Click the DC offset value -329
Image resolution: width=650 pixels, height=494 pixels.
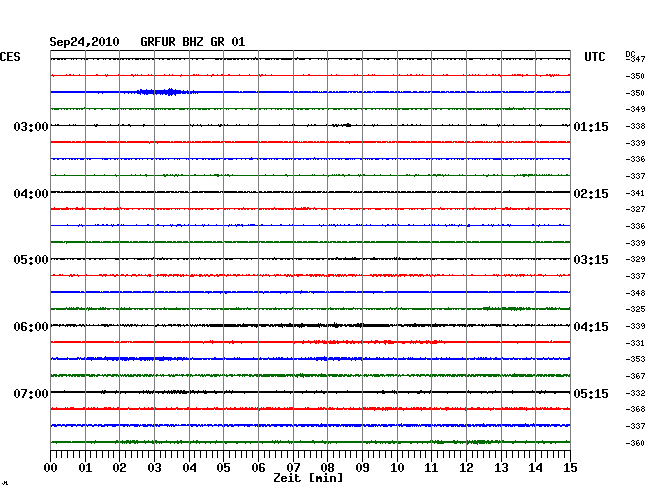click(x=635, y=259)
